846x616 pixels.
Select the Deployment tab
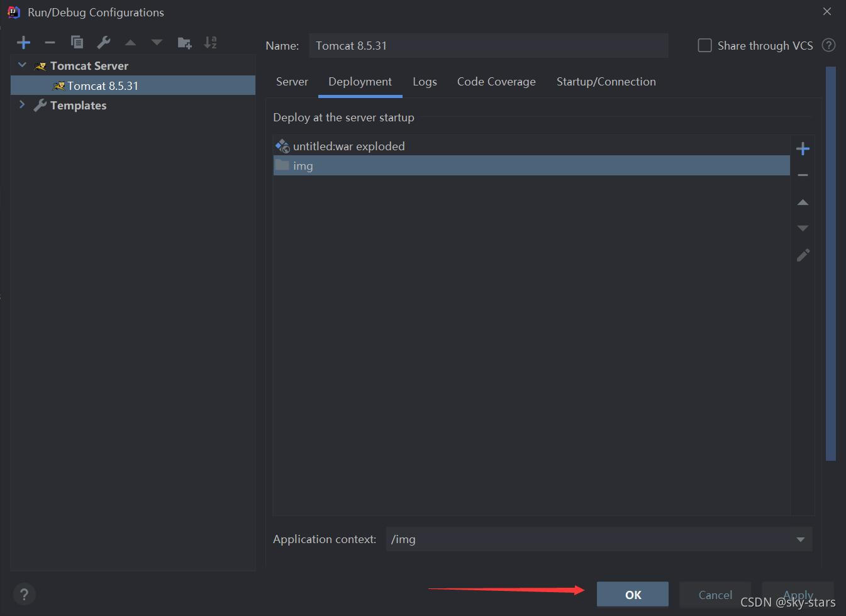(360, 82)
